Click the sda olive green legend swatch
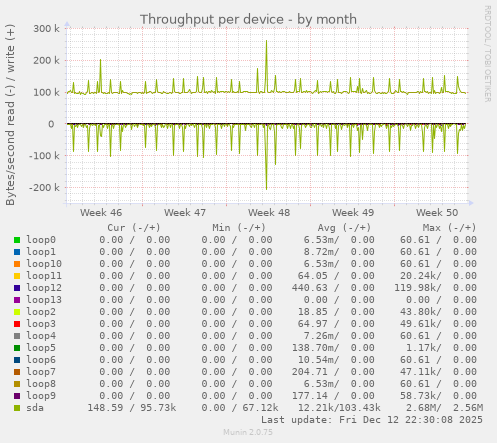Image resolution: width=497 pixels, height=443 pixels. click(17, 408)
